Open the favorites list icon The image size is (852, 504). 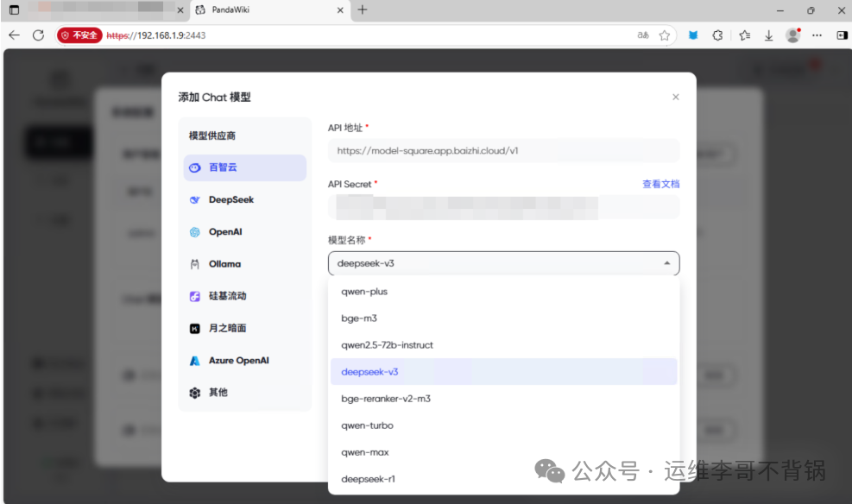coord(744,35)
